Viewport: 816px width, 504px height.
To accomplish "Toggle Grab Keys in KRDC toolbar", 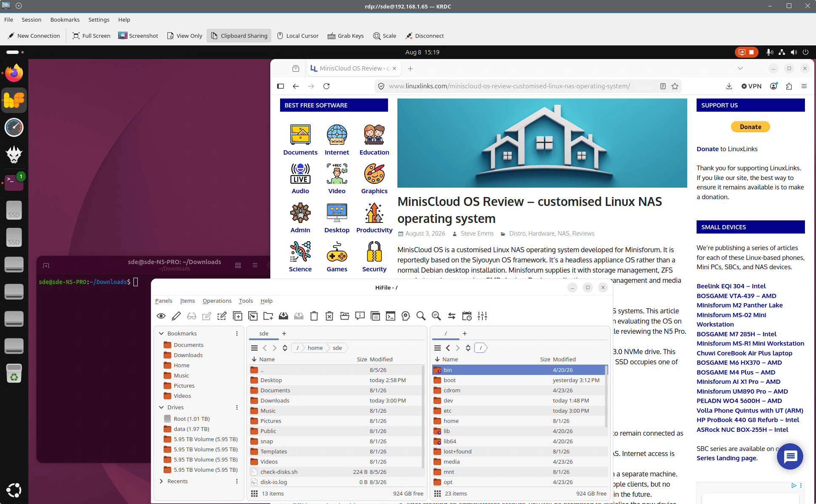I will click(346, 36).
